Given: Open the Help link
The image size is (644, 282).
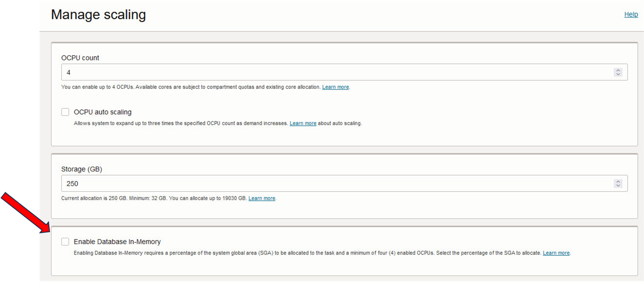Looking at the screenshot, I should (x=630, y=14).
